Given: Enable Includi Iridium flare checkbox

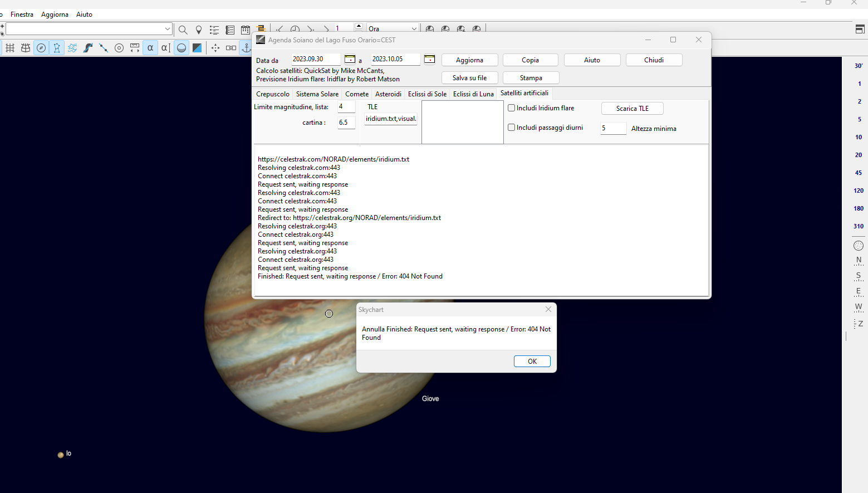Looking at the screenshot, I should 512,108.
